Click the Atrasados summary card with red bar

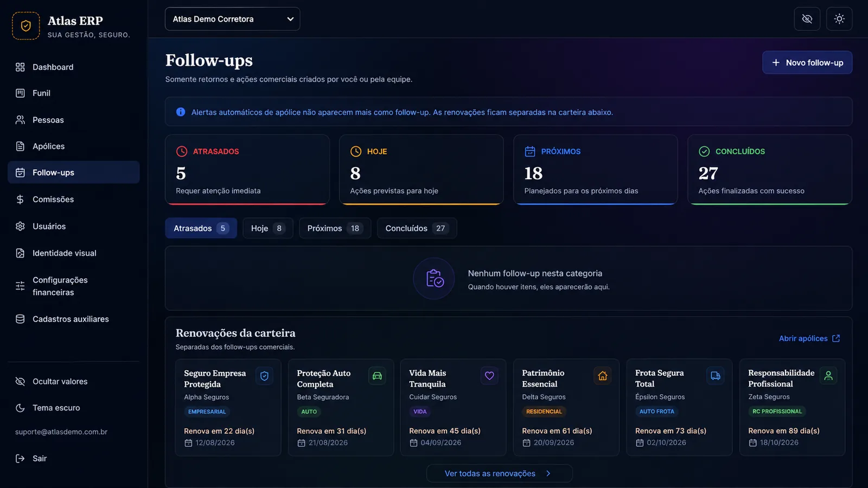point(247,170)
